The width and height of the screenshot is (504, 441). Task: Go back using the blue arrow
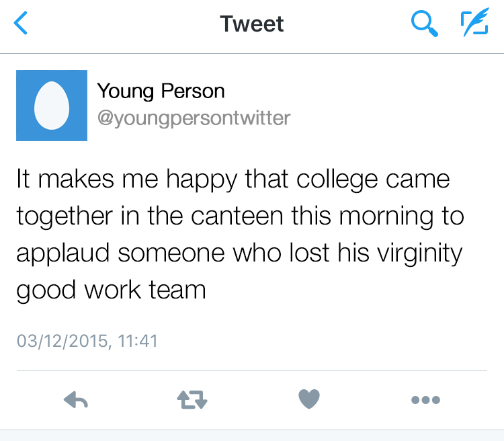tap(22, 24)
